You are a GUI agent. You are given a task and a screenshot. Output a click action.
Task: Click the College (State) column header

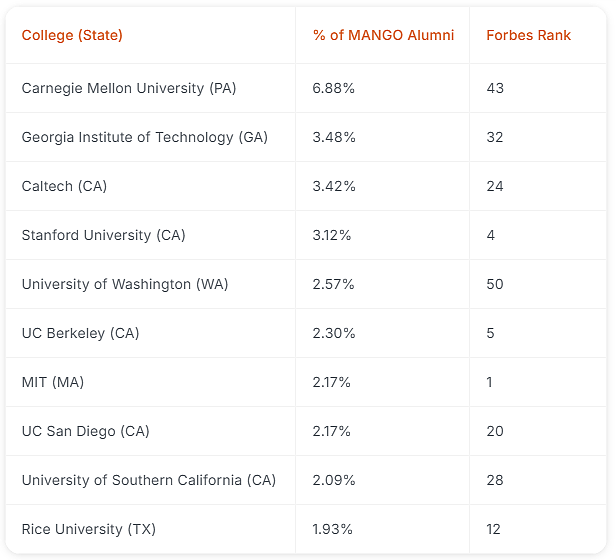coord(72,35)
